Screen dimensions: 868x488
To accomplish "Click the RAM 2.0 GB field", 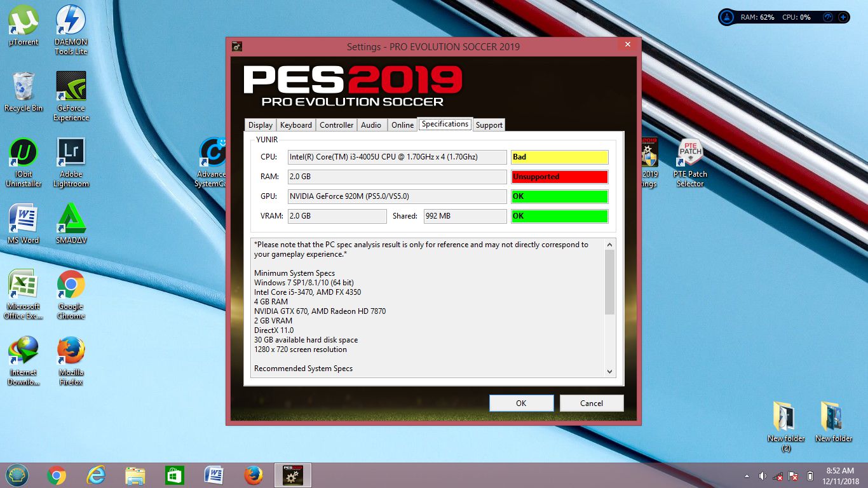I will (398, 177).
